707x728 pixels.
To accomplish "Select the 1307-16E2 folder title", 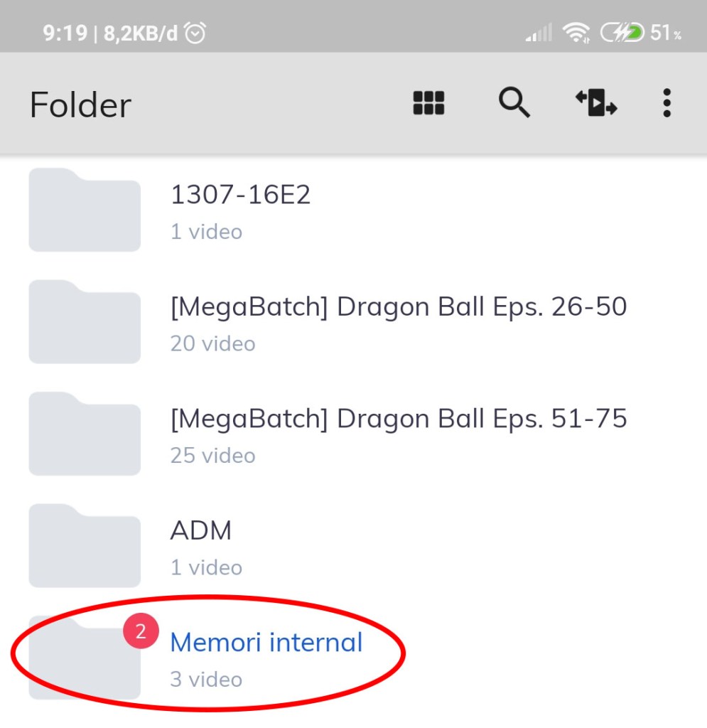I will [x=241, y=195].
